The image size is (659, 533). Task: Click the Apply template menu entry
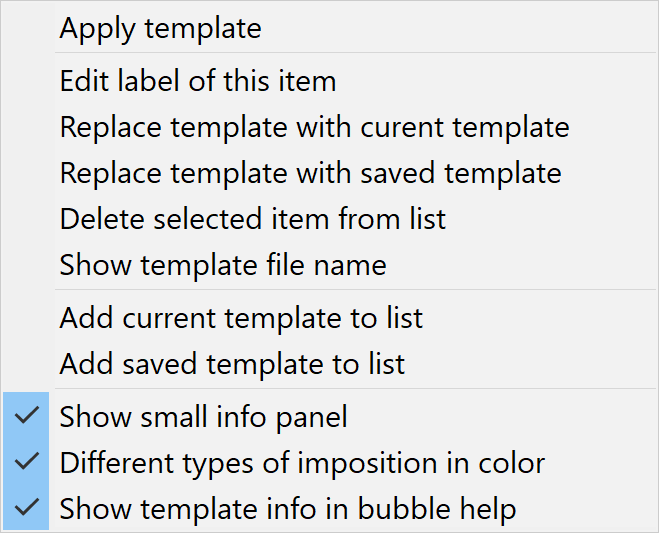coord(160,28)
